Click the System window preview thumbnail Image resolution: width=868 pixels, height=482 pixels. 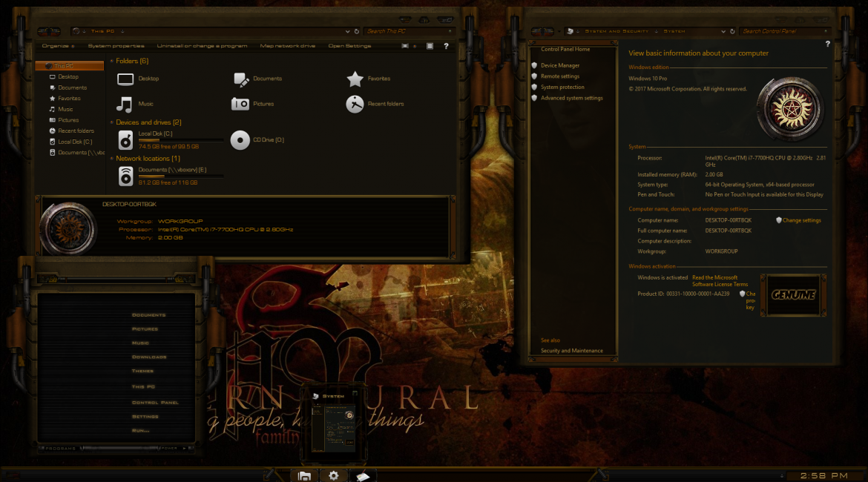coord(332,423)
